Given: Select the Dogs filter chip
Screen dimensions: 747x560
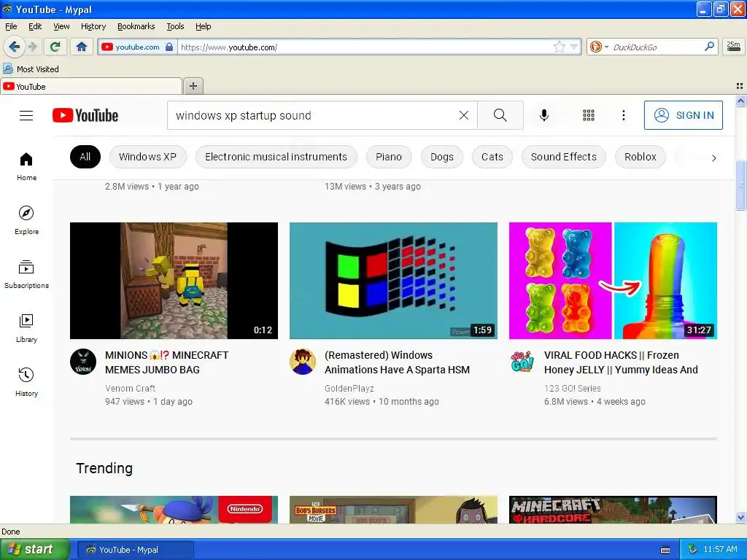Looking at the screenshot, I should click(442, 157).
